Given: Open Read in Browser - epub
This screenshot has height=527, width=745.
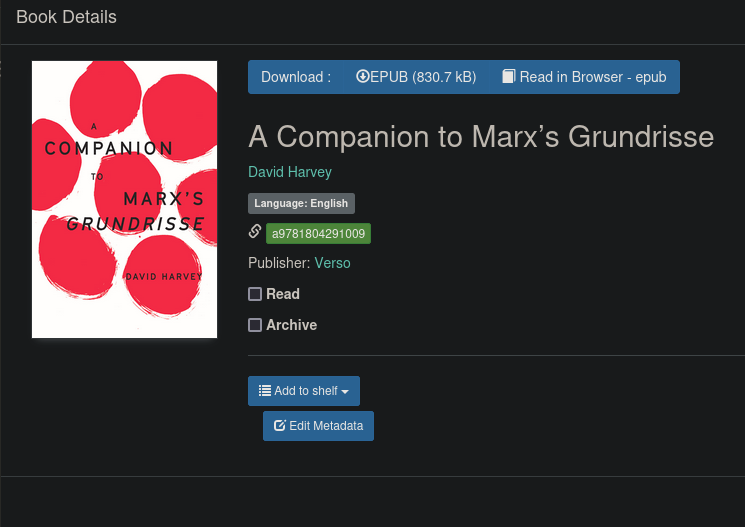Looking at the screenshot, I should click(584, 77).
